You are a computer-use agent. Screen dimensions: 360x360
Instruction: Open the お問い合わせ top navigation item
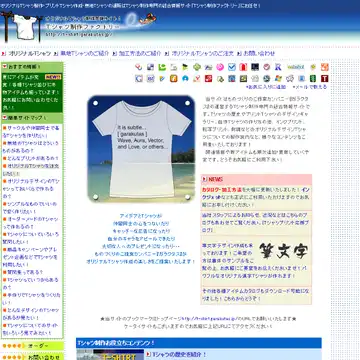[x=259, y=53]
